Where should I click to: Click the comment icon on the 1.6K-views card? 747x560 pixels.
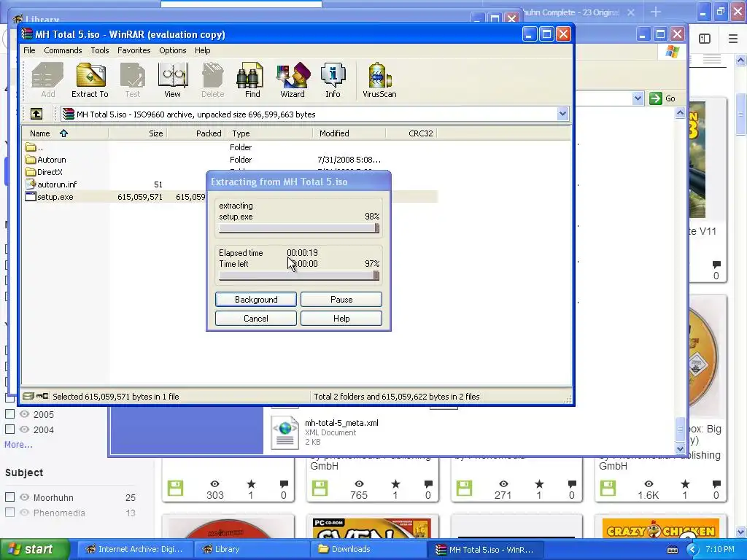pyautogui.click(x=716, y=484)
